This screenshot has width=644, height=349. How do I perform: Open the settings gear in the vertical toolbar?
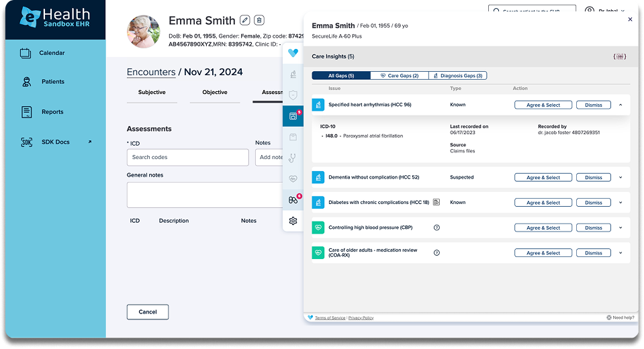pos(293,221)
